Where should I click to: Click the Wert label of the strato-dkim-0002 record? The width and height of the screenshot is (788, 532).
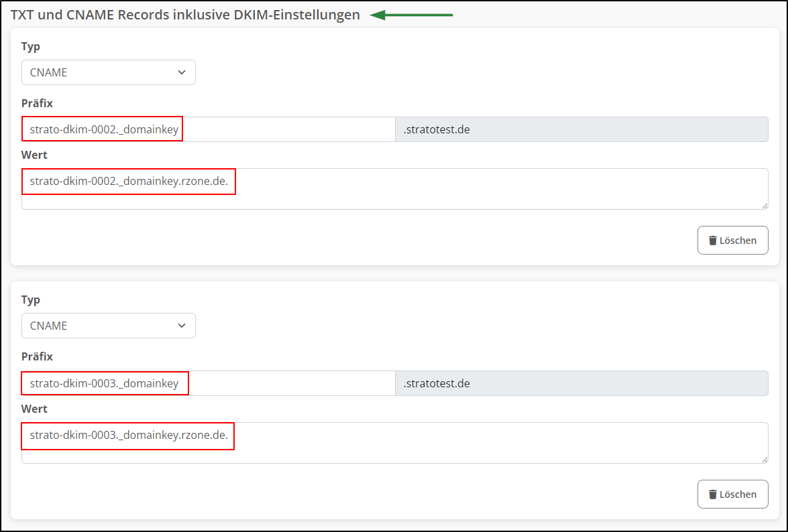tap(34, 155)
